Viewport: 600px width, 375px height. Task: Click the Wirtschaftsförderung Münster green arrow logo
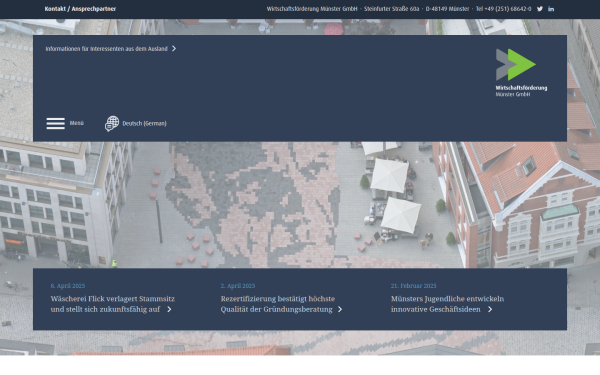coord(516,64)
